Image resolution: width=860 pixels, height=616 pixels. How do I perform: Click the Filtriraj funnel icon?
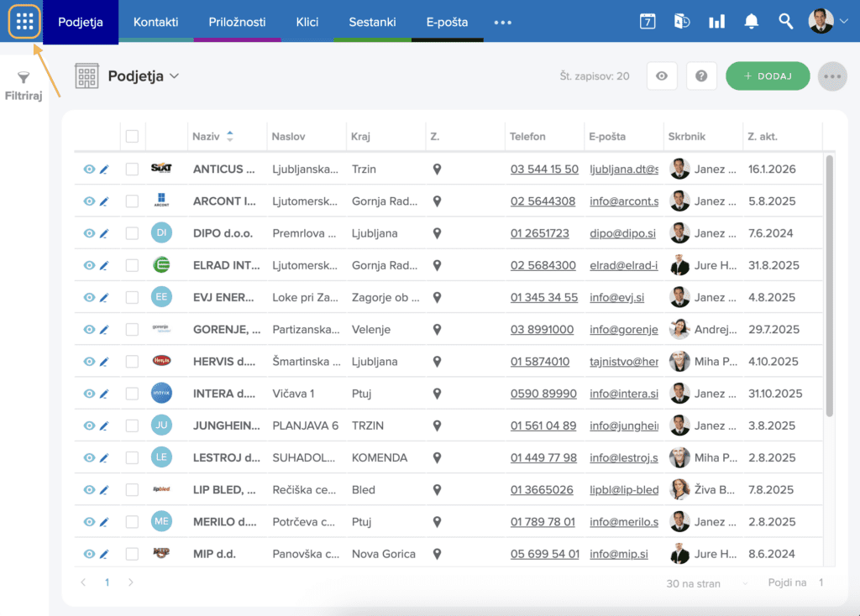24,78
